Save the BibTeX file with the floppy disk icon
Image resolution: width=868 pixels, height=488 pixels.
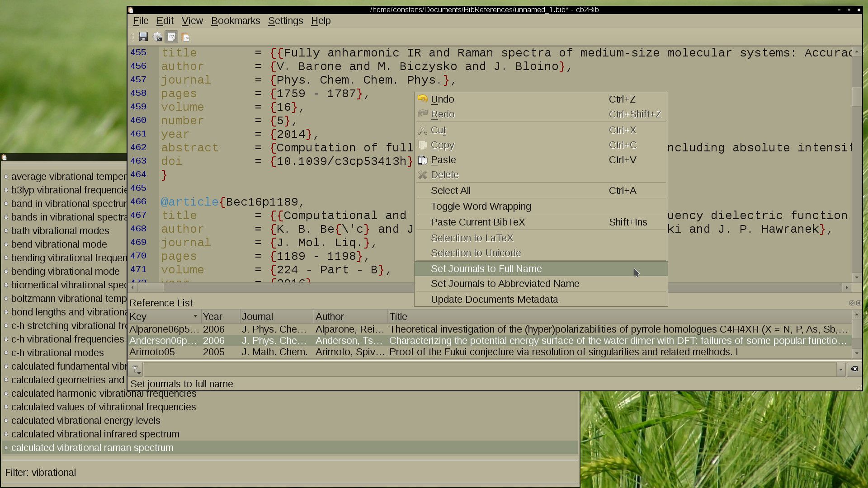click(144, 37)
